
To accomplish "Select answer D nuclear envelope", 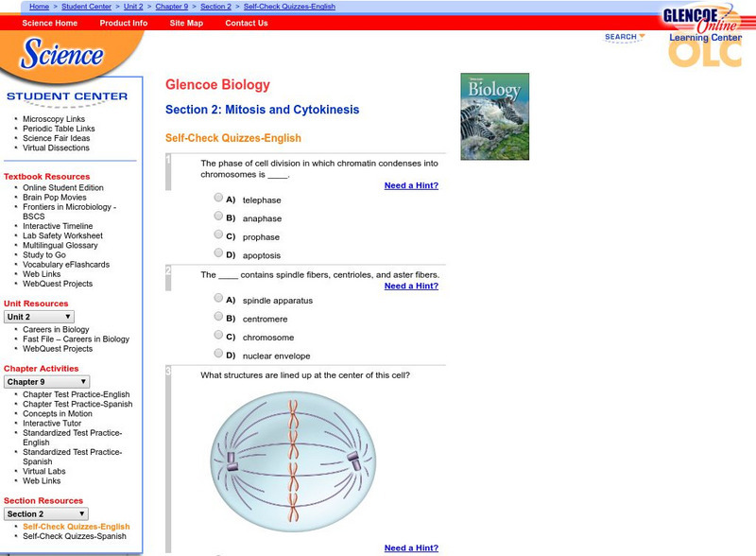I will point(218,354).
